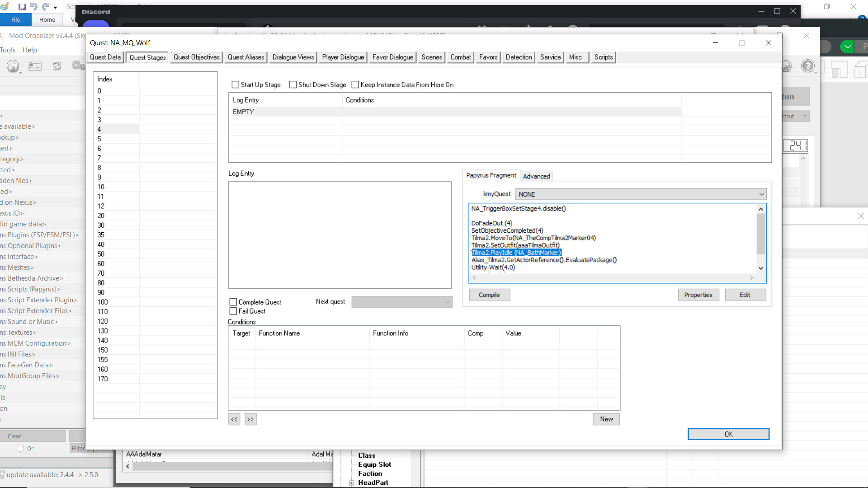This screenshot has width=868, height=488.
Task: Click the undo arrow in the quick access toolbar
Action: [34, 7]
